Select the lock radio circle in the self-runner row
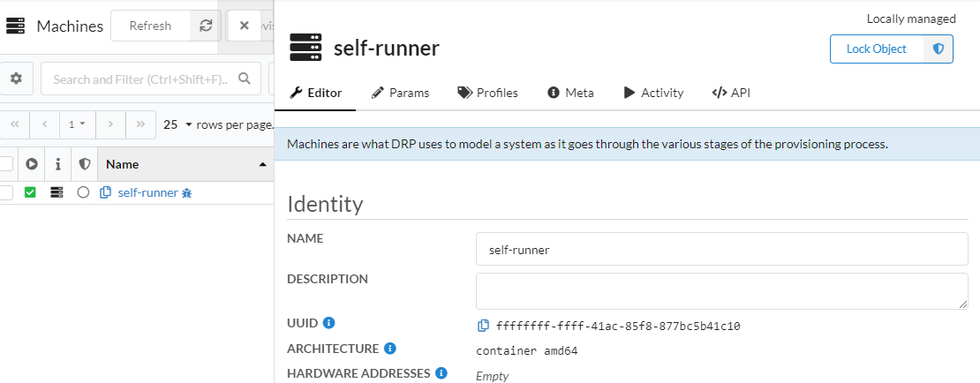980x383 pixels. point(83,192)
